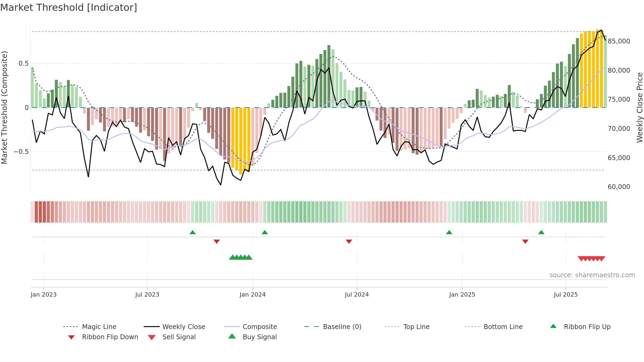Toggle the Baseline (0) legend entry

point(332,327)
